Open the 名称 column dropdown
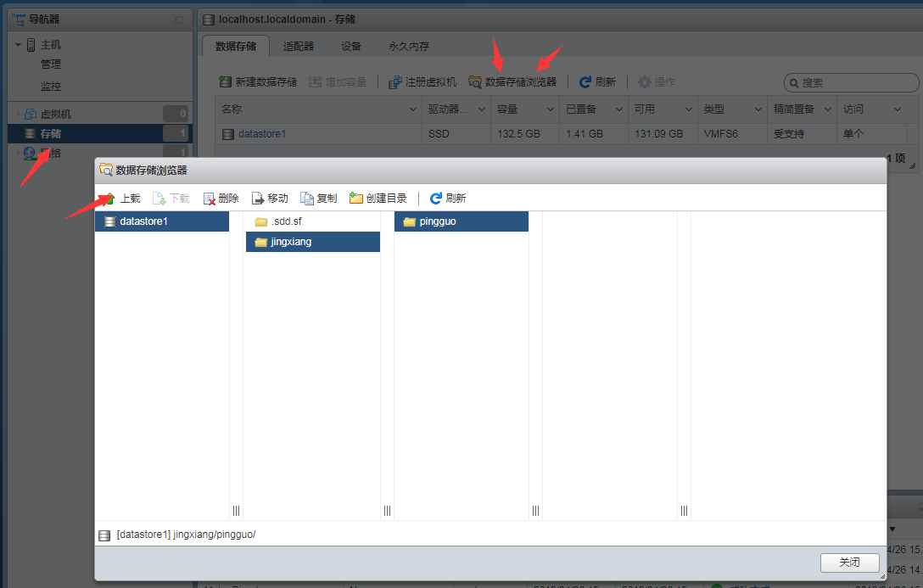This screenshot has height=588, width=923. (412, 109)
